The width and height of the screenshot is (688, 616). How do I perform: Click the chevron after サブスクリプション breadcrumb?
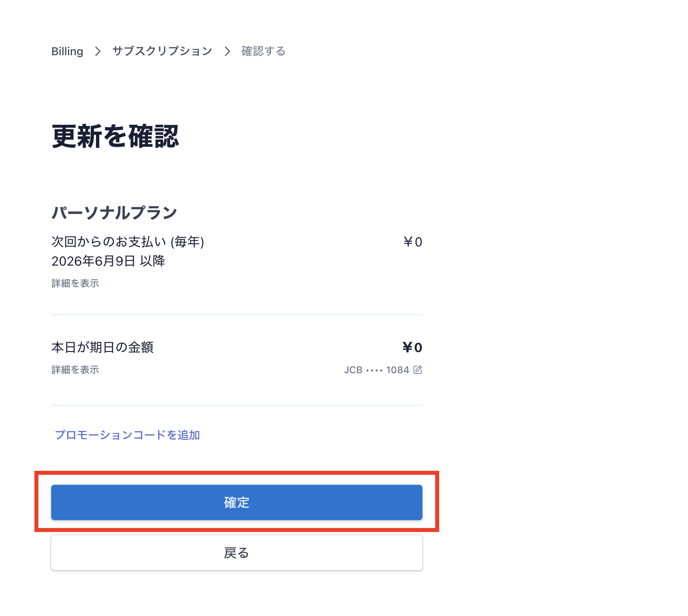click(227, 51)
